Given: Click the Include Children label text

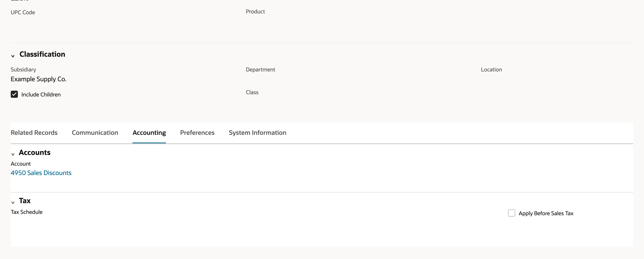Looking at the screenshot, I should tap(41, 95).
